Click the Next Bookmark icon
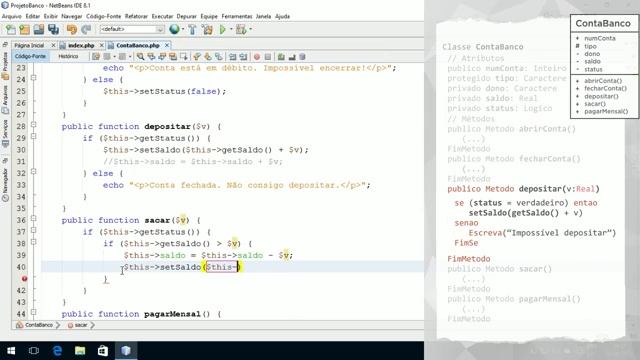 coord(208,57)
